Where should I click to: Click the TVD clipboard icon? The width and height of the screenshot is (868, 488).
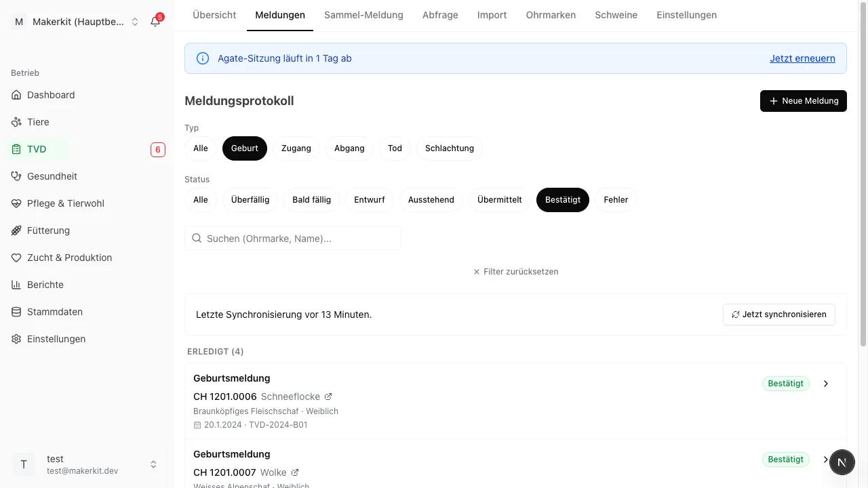16,149
